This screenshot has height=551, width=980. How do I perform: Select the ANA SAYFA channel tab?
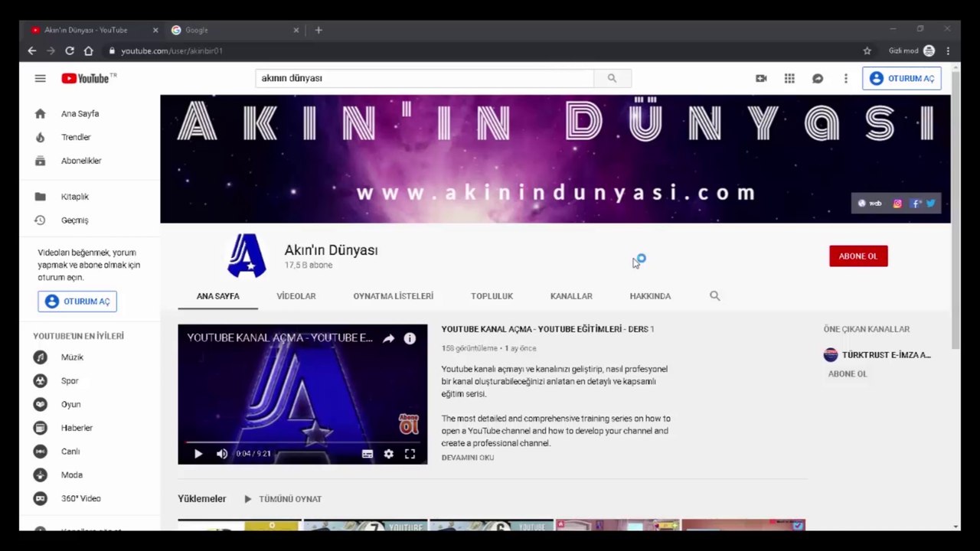pyautogui.click(x=218, y=296)
